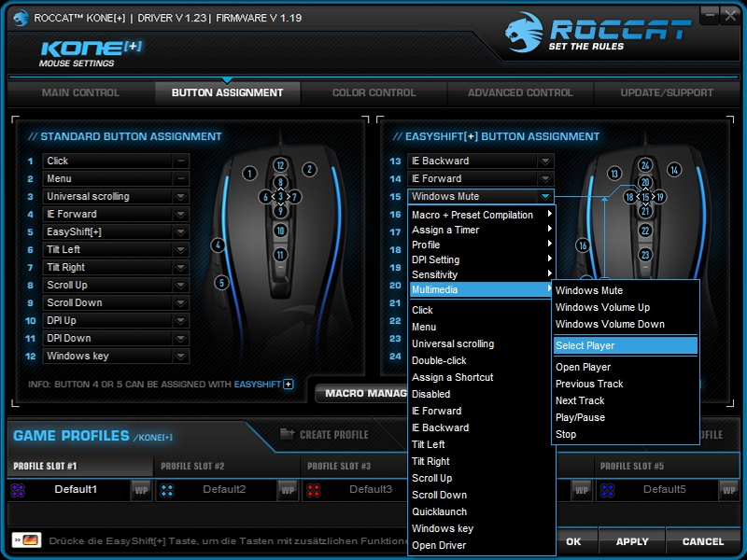The image size is (747, 560).
Task: Click the EasyShift[+] plus icon in info text
Action: coord(289,385)
